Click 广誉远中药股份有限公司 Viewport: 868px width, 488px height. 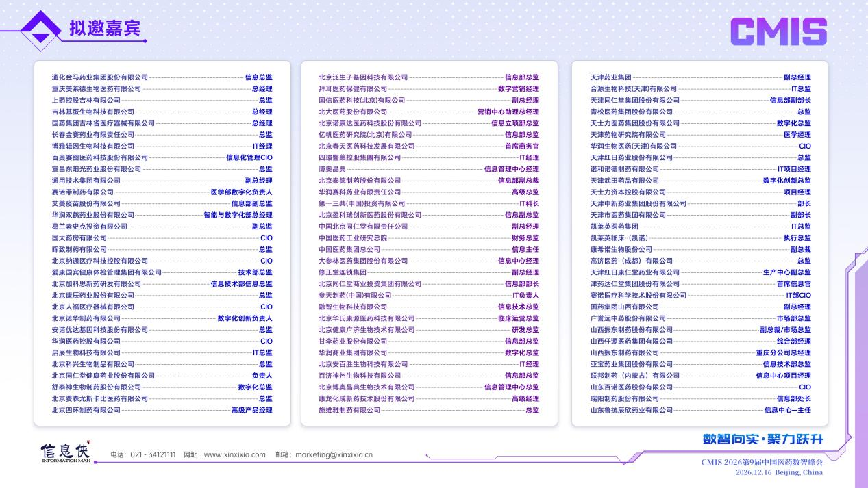628,318
